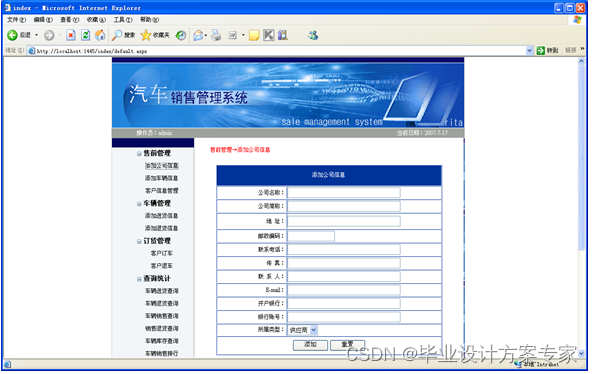Click the page icon in address bar

click(x=32, y=51)
